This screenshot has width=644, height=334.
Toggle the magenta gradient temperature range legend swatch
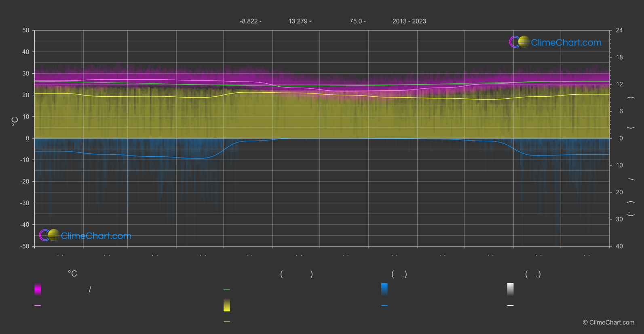click(x=38, y=289)
